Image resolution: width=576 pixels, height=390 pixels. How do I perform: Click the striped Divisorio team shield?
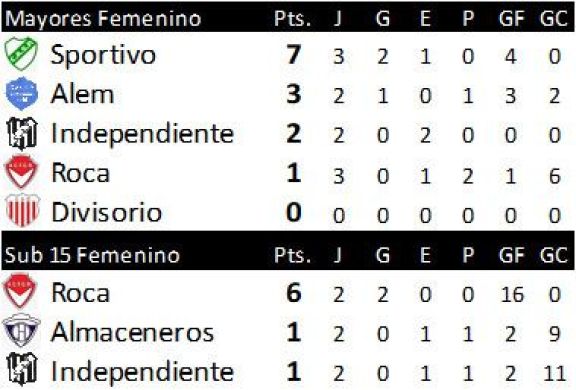tap(22, 210)
